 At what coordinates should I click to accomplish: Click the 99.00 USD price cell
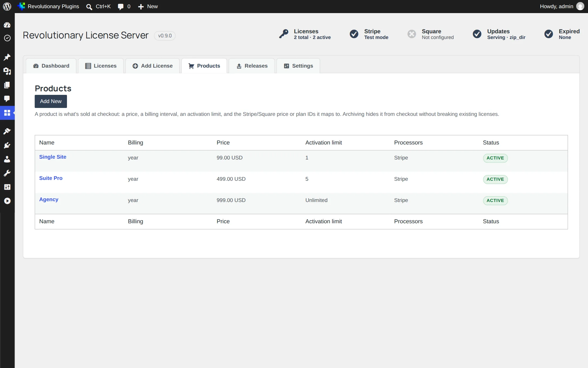click(229, 158)
